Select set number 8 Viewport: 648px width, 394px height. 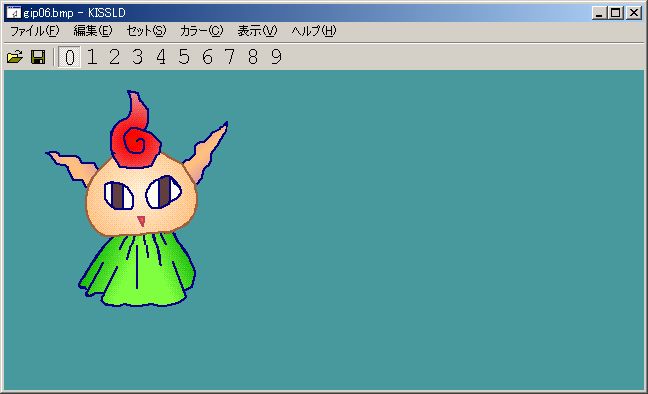coord(253,57)
